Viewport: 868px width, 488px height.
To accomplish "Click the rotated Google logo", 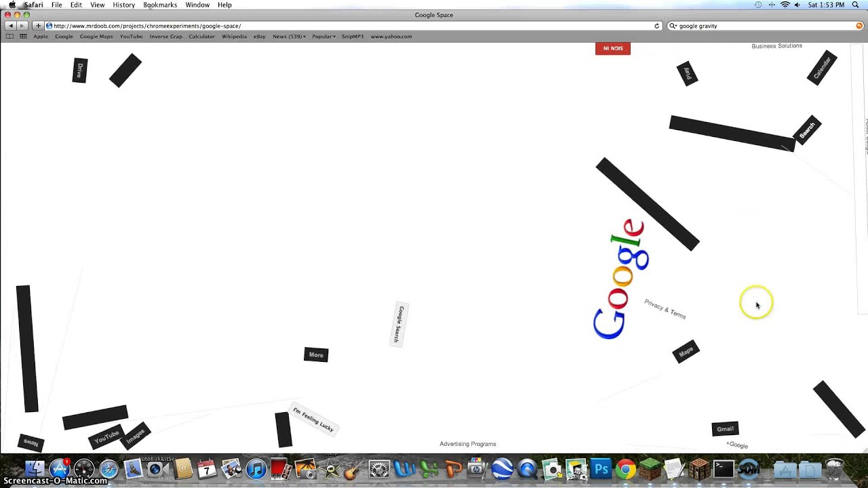I will pyautogui.click(x=621, y=279).
